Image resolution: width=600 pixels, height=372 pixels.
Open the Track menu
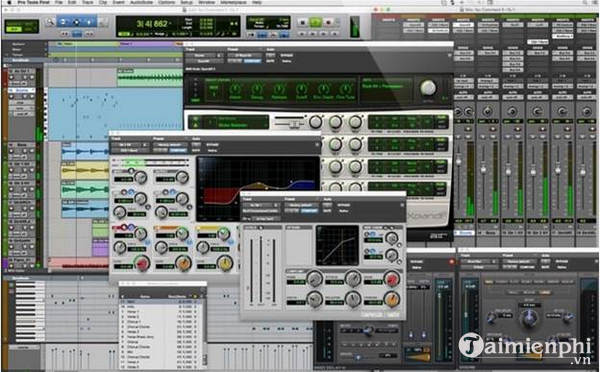88,2
